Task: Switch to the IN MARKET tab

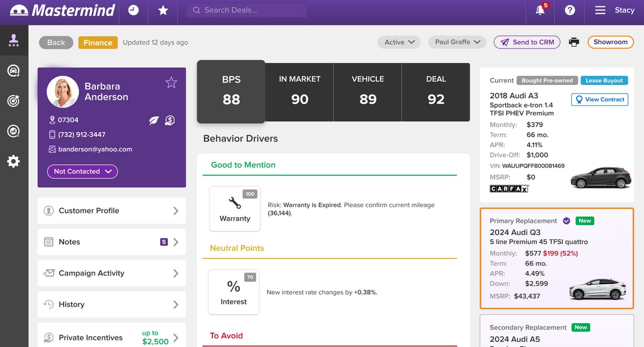Action: click(299, 92)
